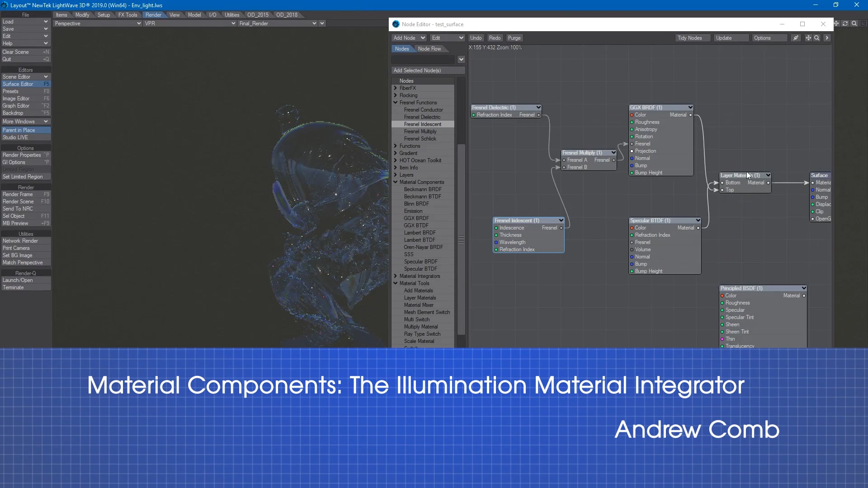Toggle Studio LIVE in sidebar

pyautogui.click(x=26, y=137)
